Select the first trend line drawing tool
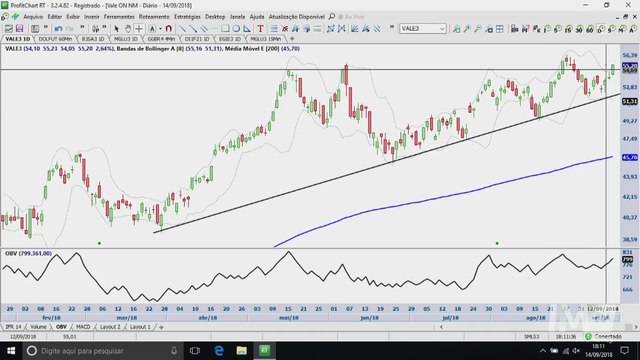The image size is (640, 360). [182, 29]
